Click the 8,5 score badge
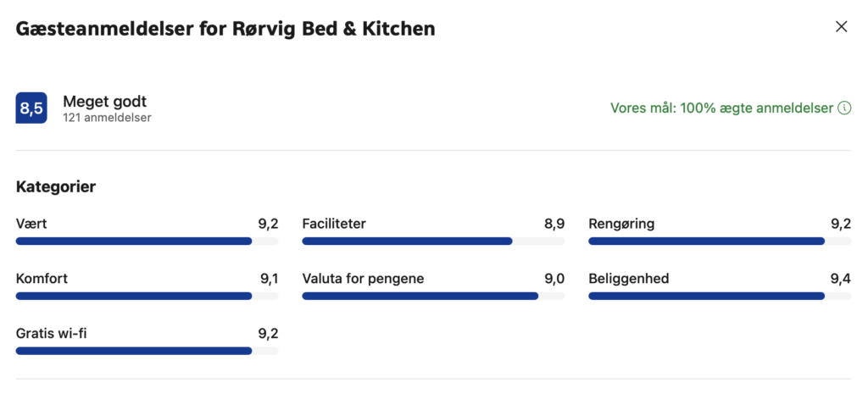Screen dimensions: 868x394 [x=31, y=108]
